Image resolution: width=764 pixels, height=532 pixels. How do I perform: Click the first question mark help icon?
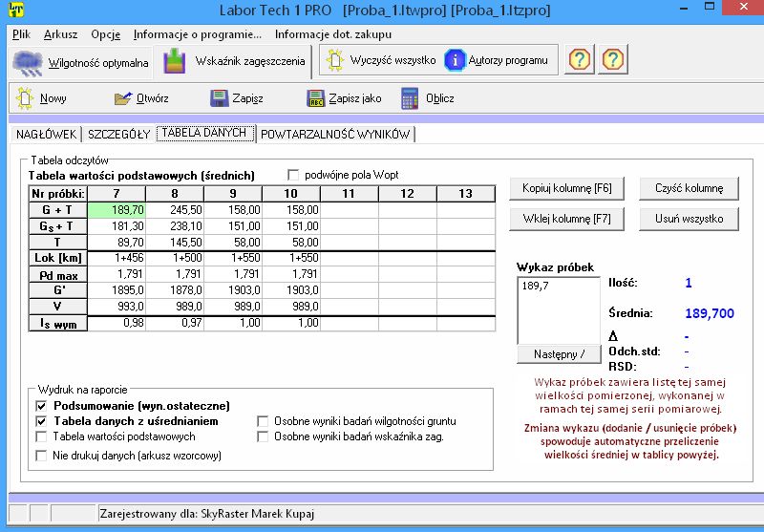[580, 60]
